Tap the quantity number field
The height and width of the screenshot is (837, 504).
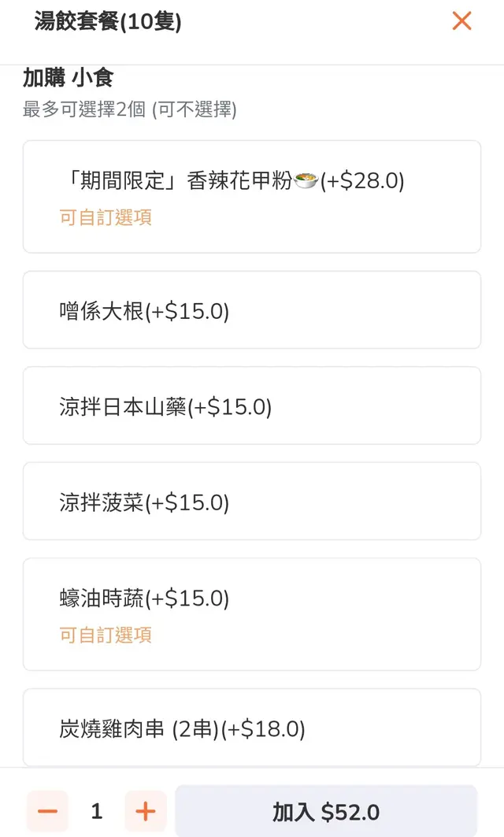coord(97,812)
